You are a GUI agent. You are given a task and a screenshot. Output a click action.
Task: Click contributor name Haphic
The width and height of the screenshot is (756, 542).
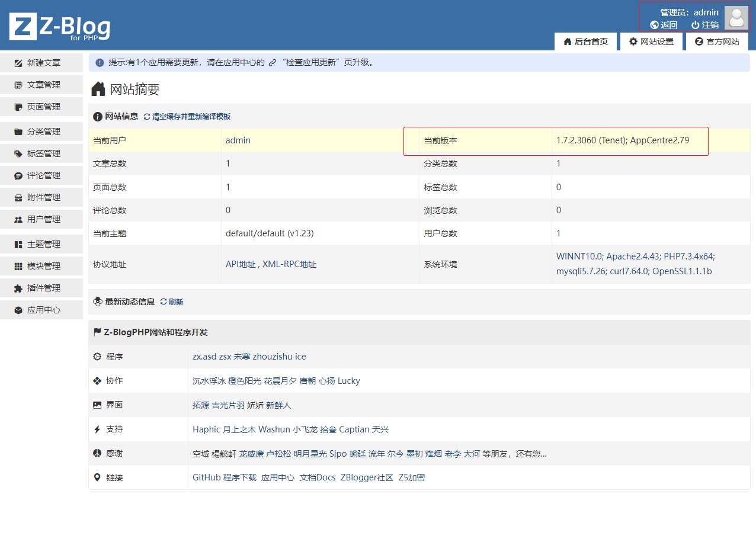tap(207, 429)
